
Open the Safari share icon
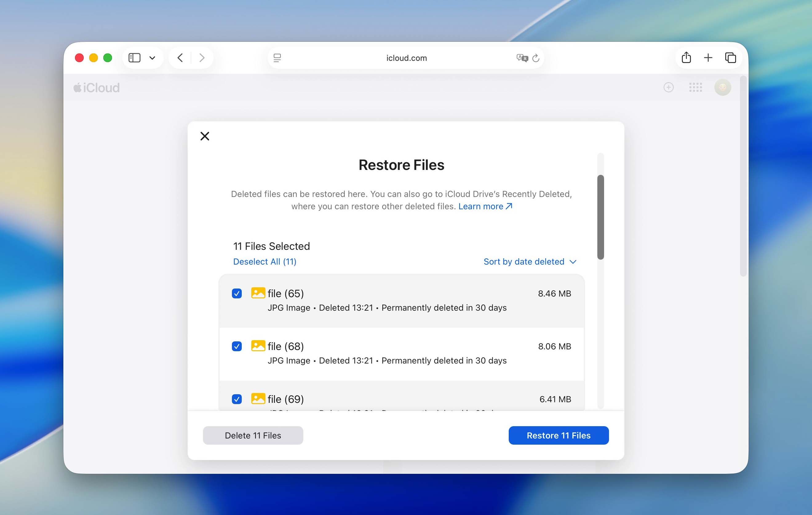click(x=686, y=57)
